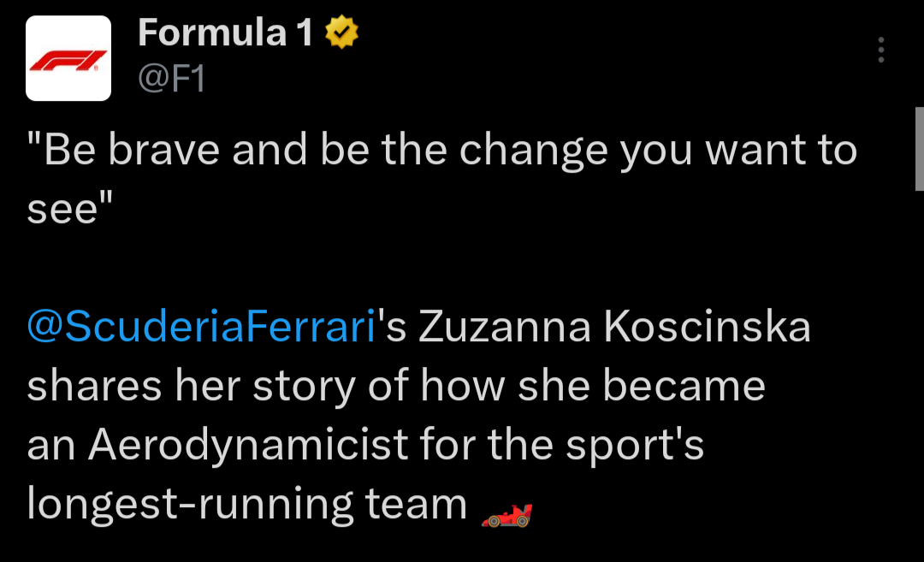Click the surname "Koscinska" in the tweet
This screenshot has width=924, height=562.
[708, 328]
